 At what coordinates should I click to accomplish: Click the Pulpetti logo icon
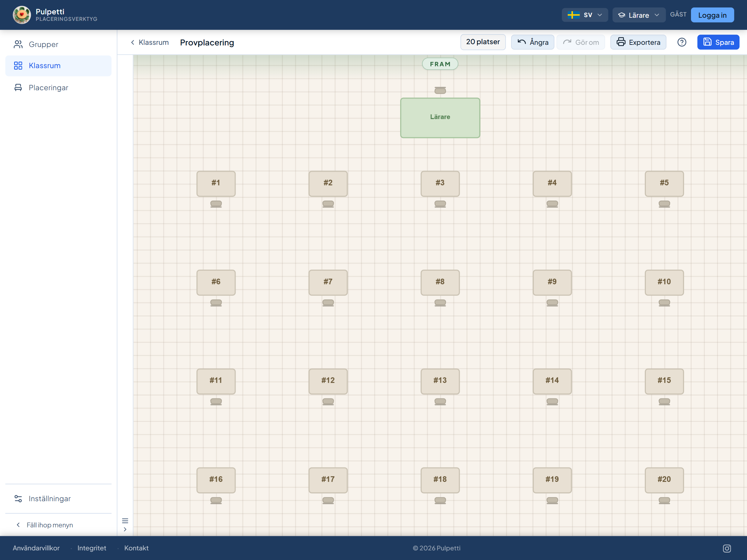21,15
